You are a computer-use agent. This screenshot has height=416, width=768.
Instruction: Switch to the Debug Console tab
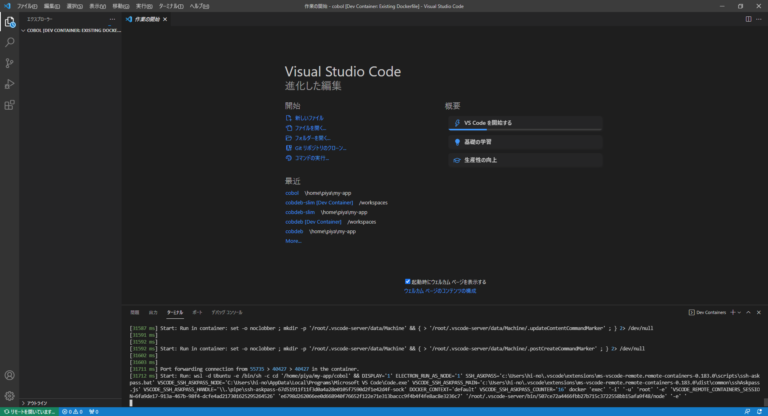coord(227,312)
